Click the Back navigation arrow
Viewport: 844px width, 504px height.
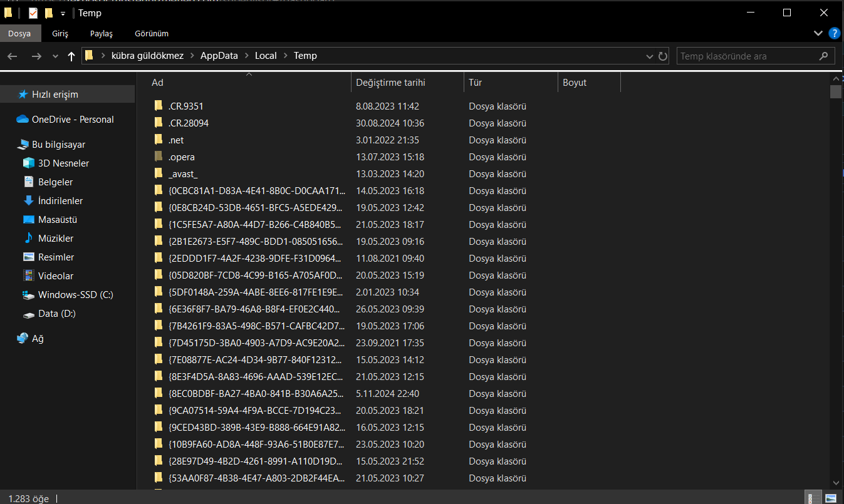[13, 56]
